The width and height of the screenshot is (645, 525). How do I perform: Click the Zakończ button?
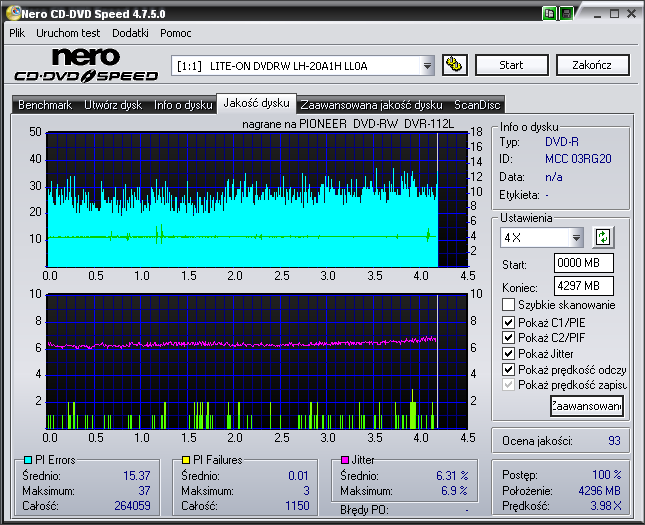(x=592, y=65)
